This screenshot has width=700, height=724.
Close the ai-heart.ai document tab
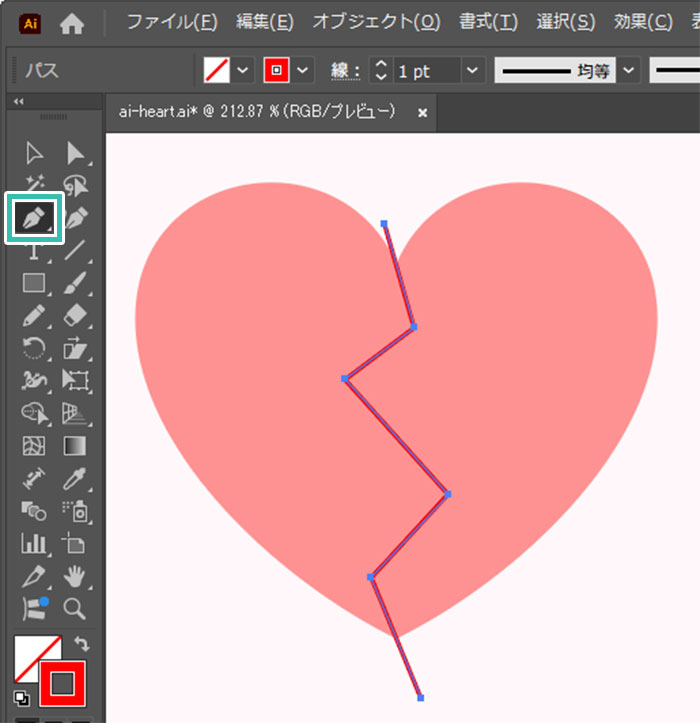coord(422,113)
